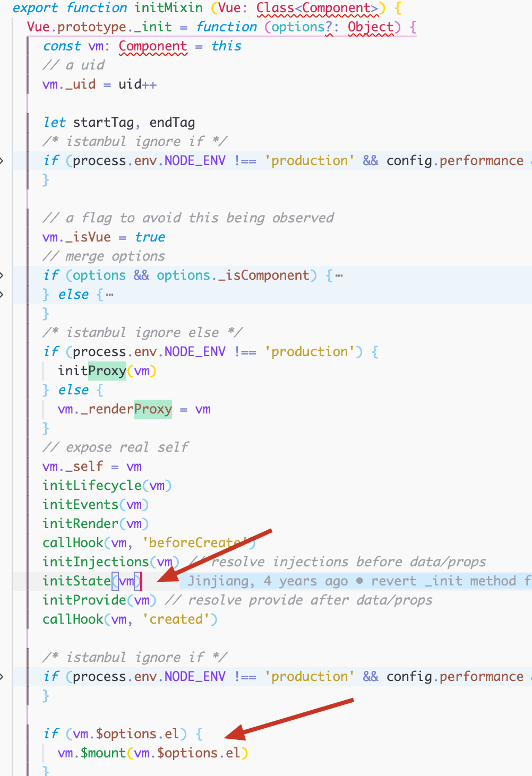Click the highlighted 'Proxy' in vm._renderProxy

pyautogui.click(x=153, y=409)
